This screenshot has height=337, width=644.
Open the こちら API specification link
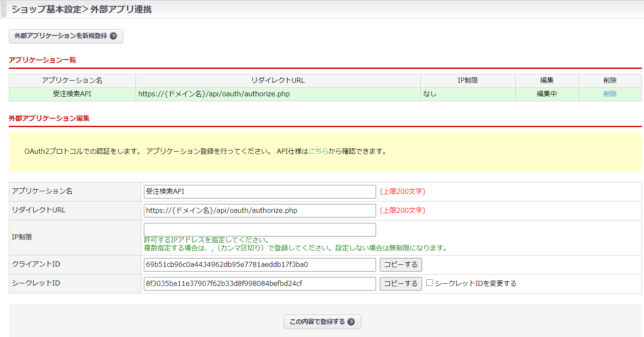click(318, 151)
